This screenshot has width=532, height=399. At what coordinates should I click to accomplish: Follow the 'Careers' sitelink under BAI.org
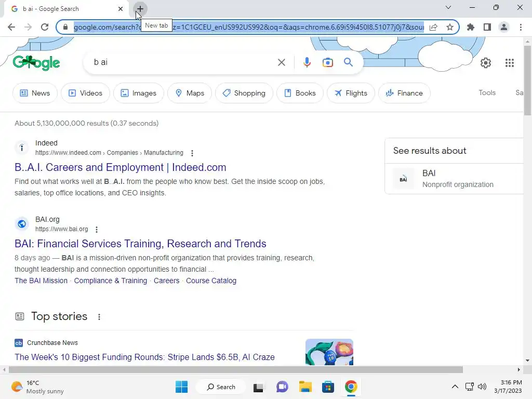coord(167,281)
